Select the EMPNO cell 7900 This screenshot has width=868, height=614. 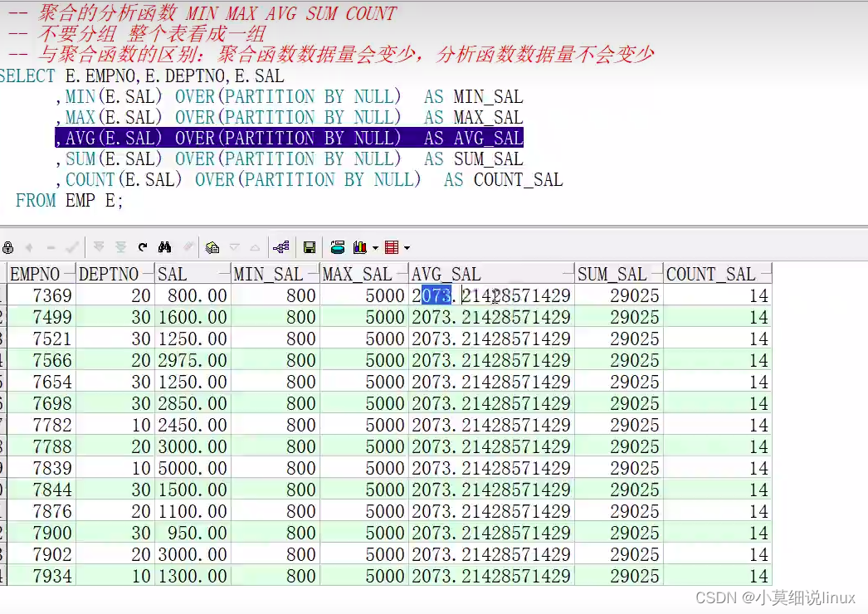point(41,534)
